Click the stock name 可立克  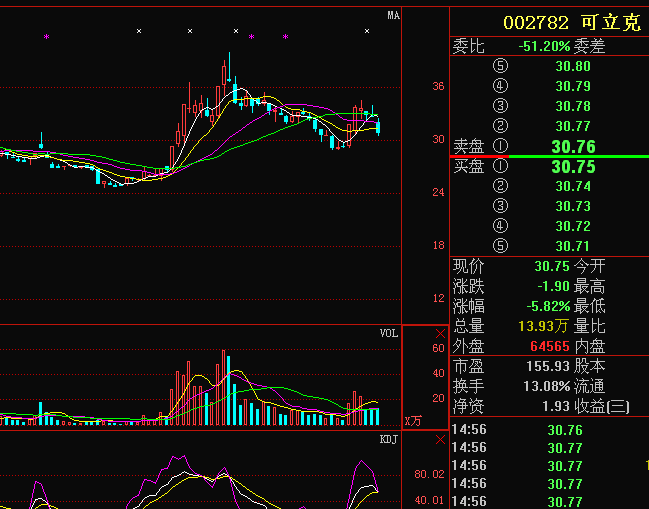tap(612, 22)
